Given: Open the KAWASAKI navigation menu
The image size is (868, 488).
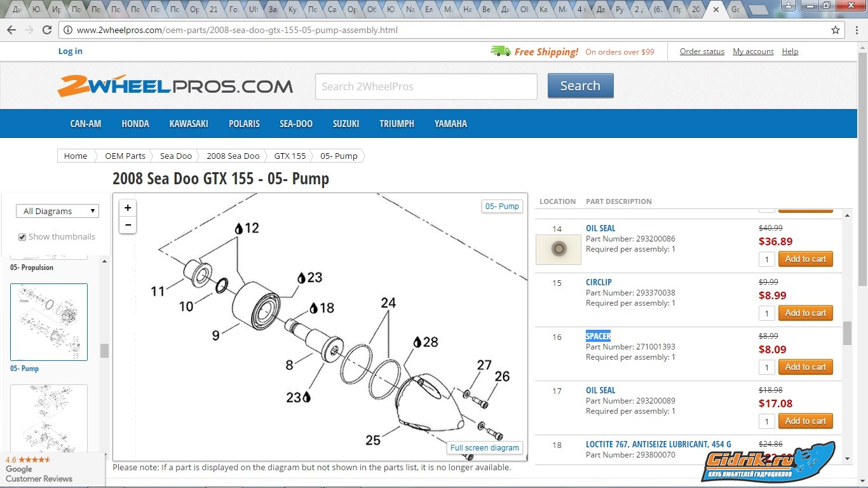Looking at the screenshot, I should [x=189, y=124].
